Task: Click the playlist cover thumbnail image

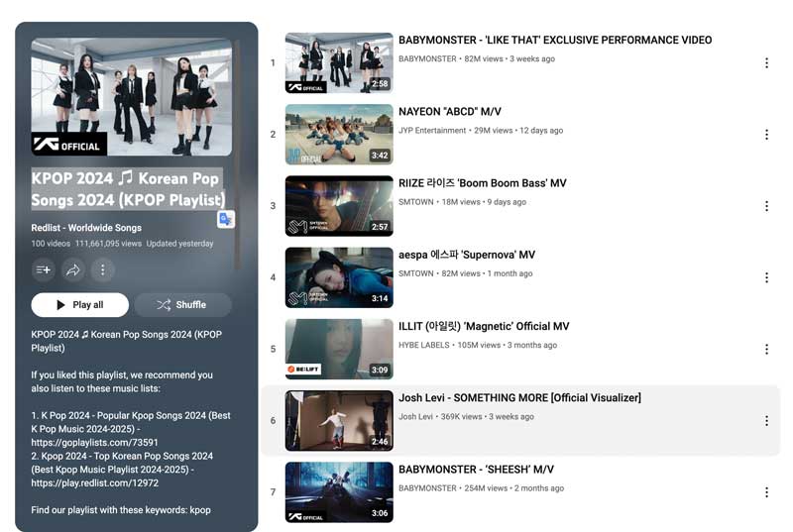Action: [132, 97]
